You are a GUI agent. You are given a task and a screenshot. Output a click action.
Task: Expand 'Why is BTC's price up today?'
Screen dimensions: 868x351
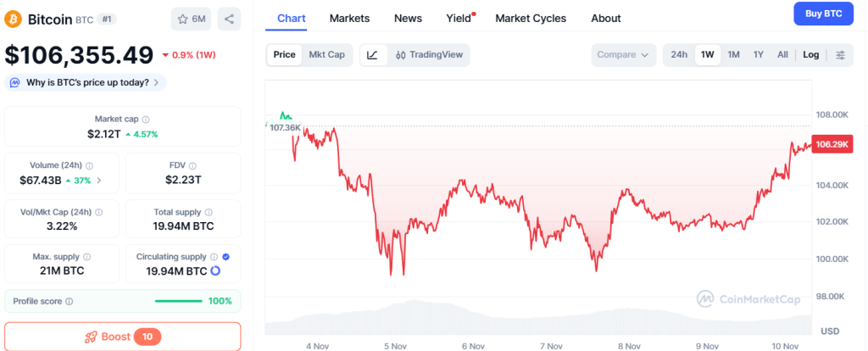(x=86, y=82)
